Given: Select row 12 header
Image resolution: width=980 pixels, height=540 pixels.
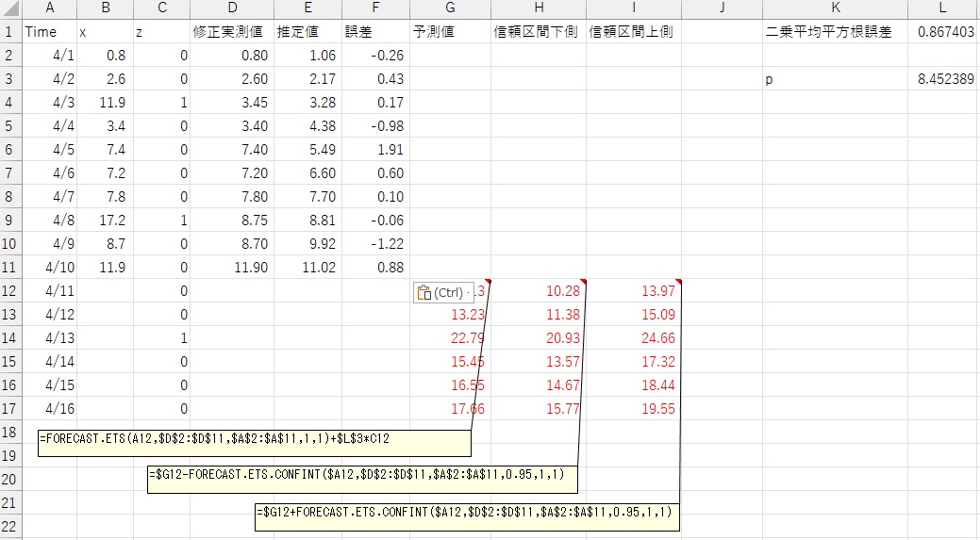Looking at the screenshot, I should (9, 291).
